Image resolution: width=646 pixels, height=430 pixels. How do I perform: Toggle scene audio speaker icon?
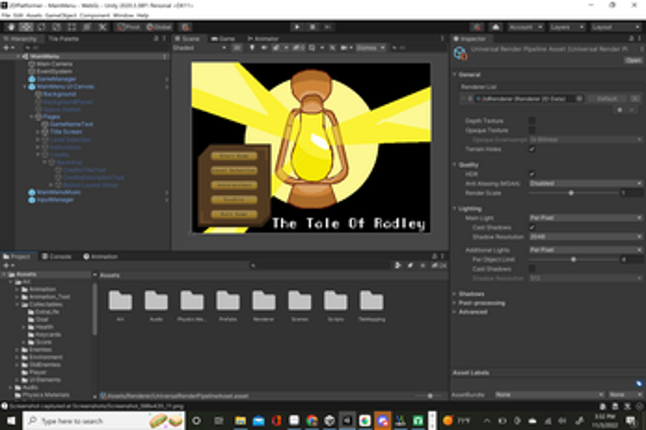pos(264,48)
